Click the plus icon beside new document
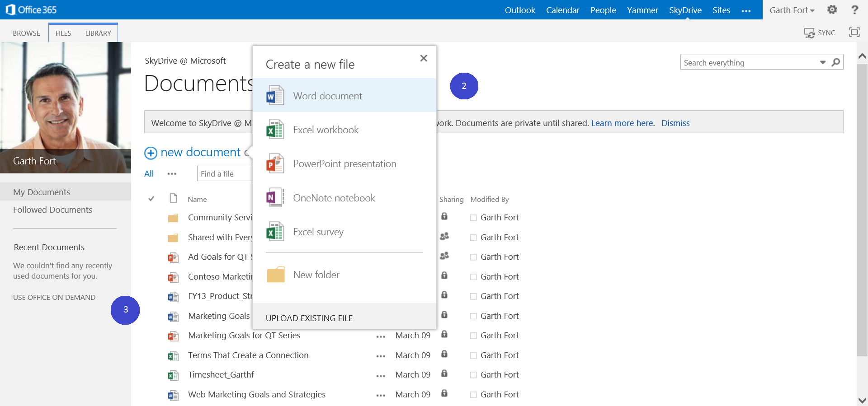This screenshot has height=406, width=868. pyautogui.click(x=151, y=153)
